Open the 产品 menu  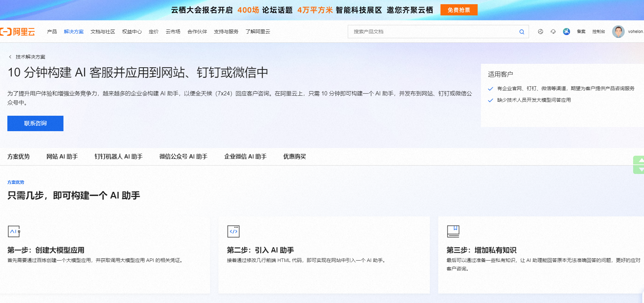pos(52,32)
